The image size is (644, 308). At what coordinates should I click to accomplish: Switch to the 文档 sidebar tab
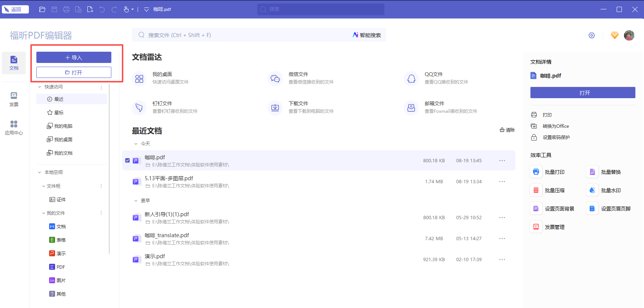tap(14, 63)
